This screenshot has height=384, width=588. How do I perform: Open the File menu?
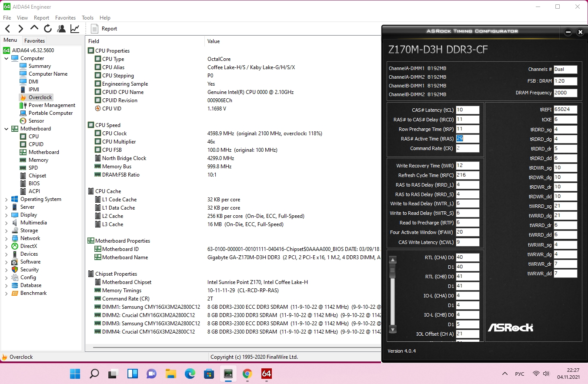7,18
